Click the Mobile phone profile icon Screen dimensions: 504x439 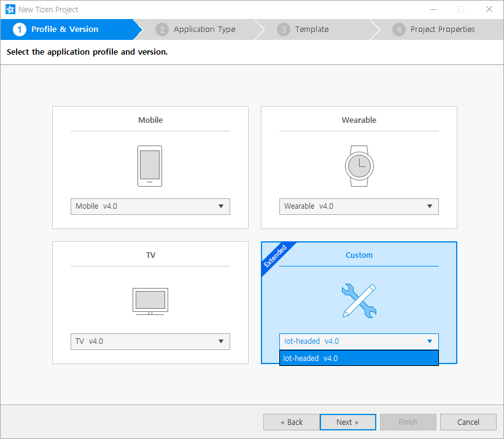(150, 166)
